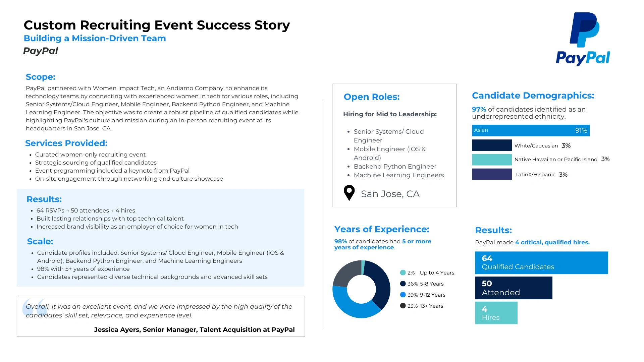Click the Candidate Demographics heading
644x362 pixels.
pyautogui.click(x=533, y=96)
